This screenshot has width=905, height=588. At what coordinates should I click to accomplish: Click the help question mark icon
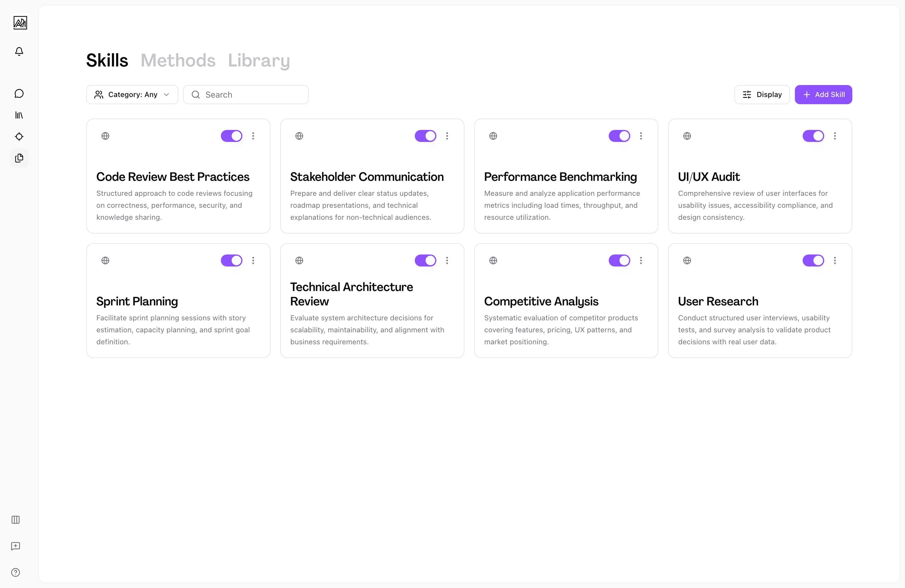pos(15,572)
